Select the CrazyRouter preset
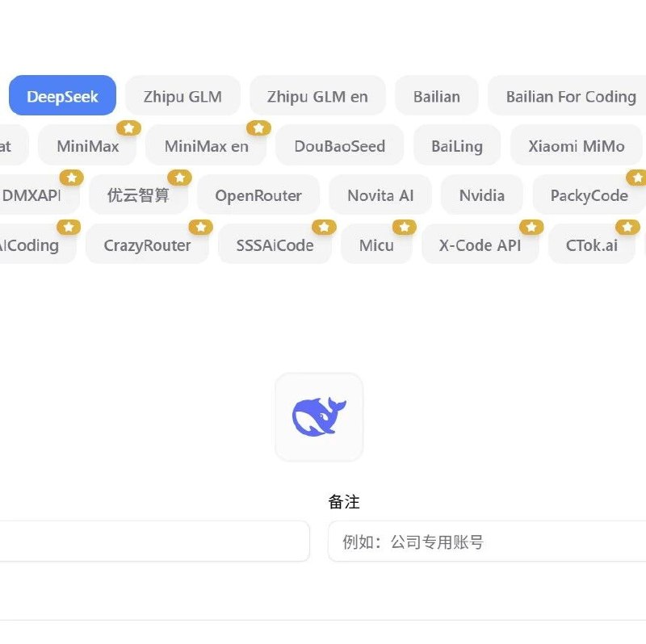Screen dimensions: 646x644 click(x=147, y=245)
